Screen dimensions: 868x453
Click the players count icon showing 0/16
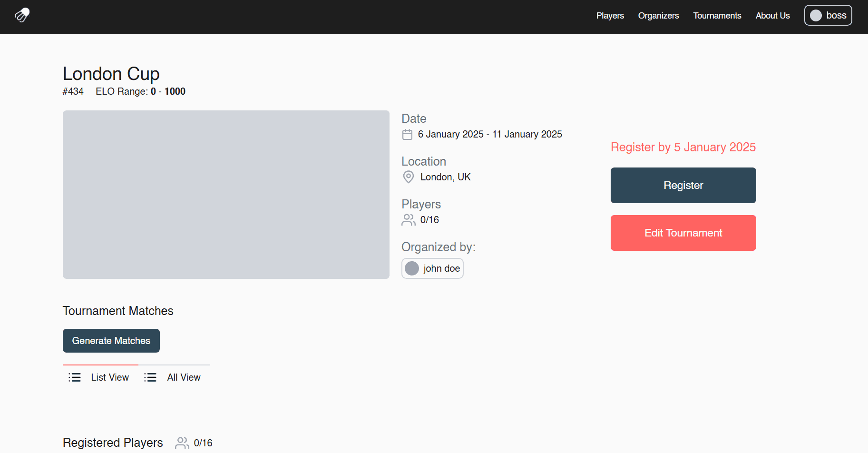408,220
